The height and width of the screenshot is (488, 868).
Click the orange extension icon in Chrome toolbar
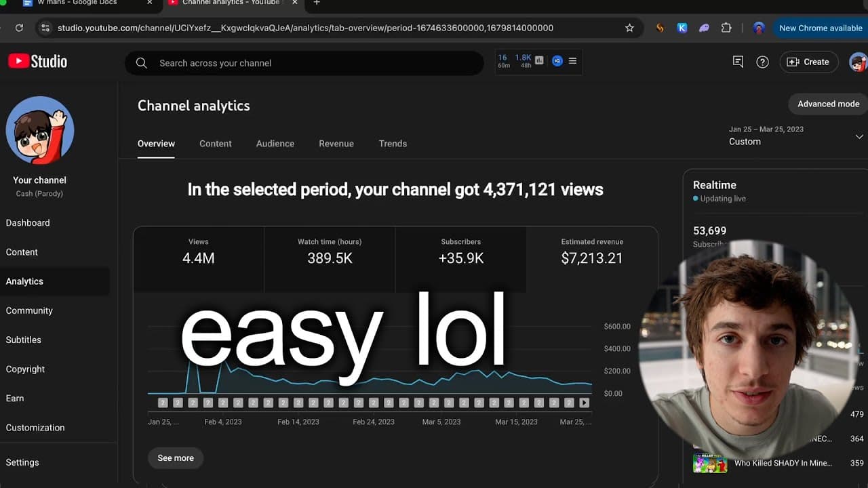coord(660,28)
